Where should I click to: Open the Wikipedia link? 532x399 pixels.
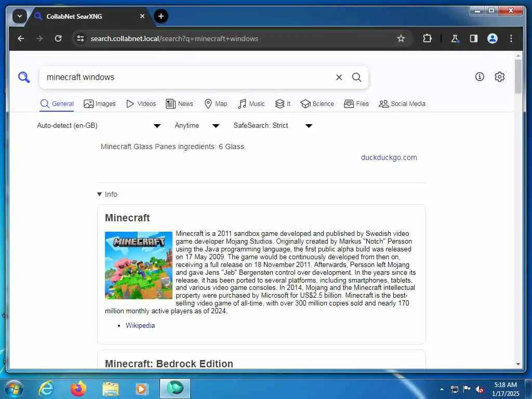(x=140, y=325)
